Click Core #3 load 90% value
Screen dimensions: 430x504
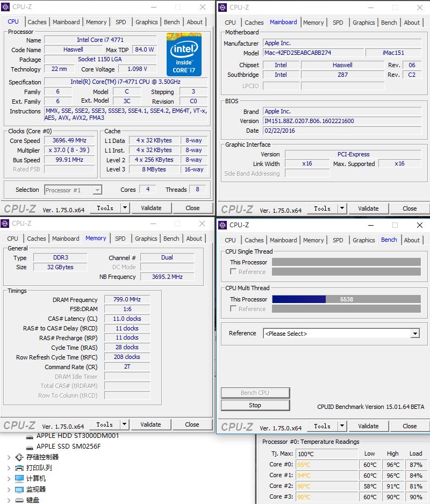[415, 497]
